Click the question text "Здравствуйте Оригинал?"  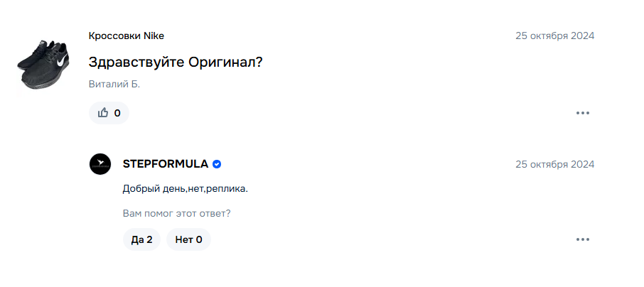(176, 63)
